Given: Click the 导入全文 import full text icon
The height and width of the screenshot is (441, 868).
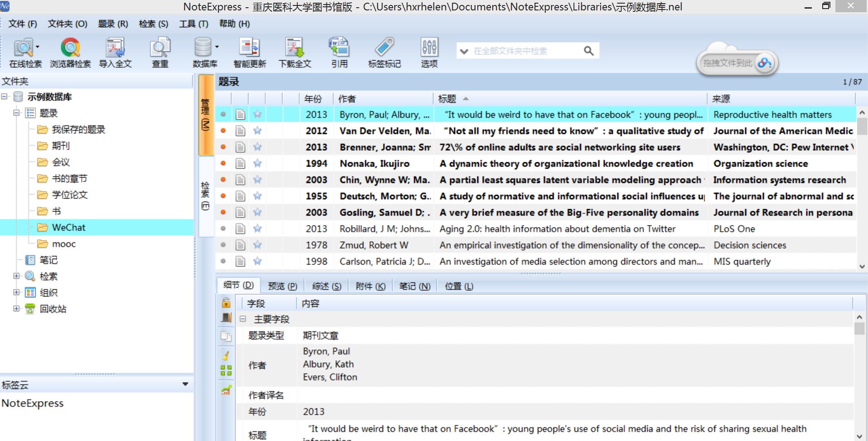Looking at the screenshot, I should [x=115, y=53].
